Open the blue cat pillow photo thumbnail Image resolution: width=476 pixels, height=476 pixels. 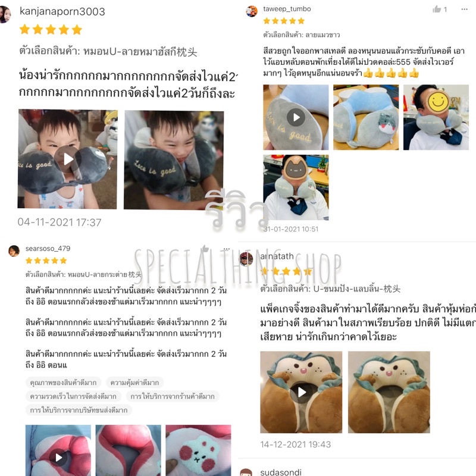(x=366, y=117)
